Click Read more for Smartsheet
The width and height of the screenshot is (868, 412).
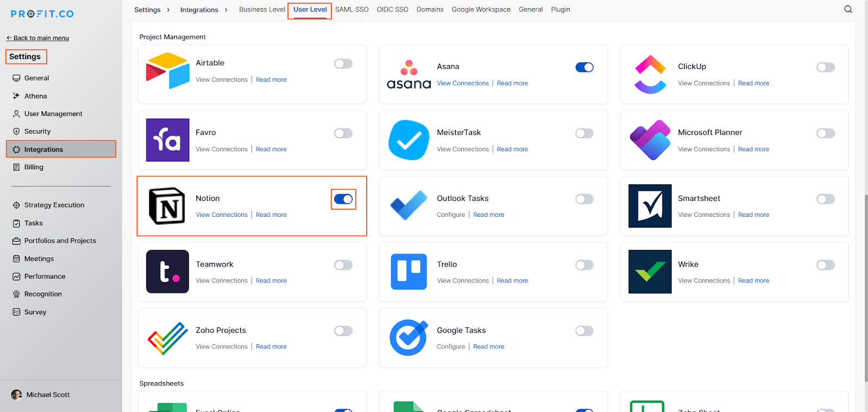(754, 215)
